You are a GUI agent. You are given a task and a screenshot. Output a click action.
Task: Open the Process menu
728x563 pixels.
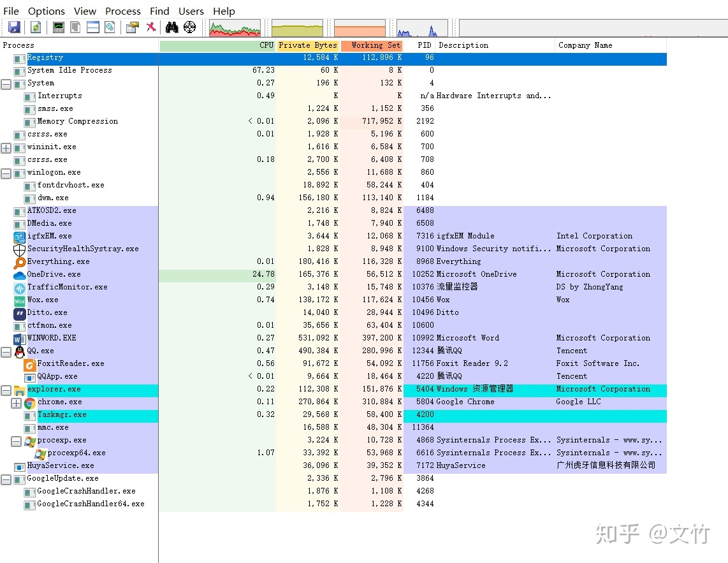click(123, 11)
